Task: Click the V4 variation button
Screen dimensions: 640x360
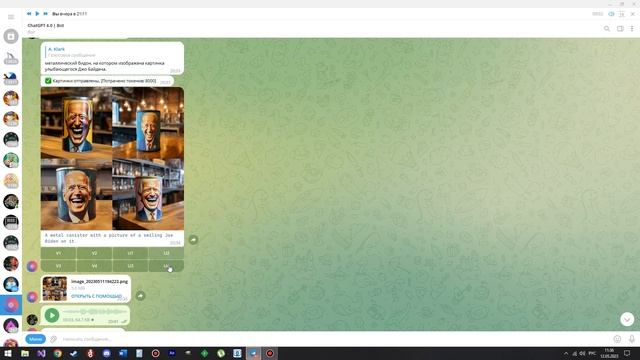Action: (x=94, y=266)
